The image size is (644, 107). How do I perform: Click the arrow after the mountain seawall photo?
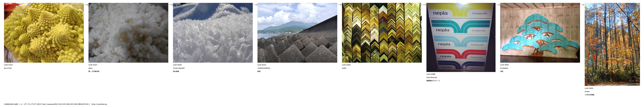tap(340, 5)
